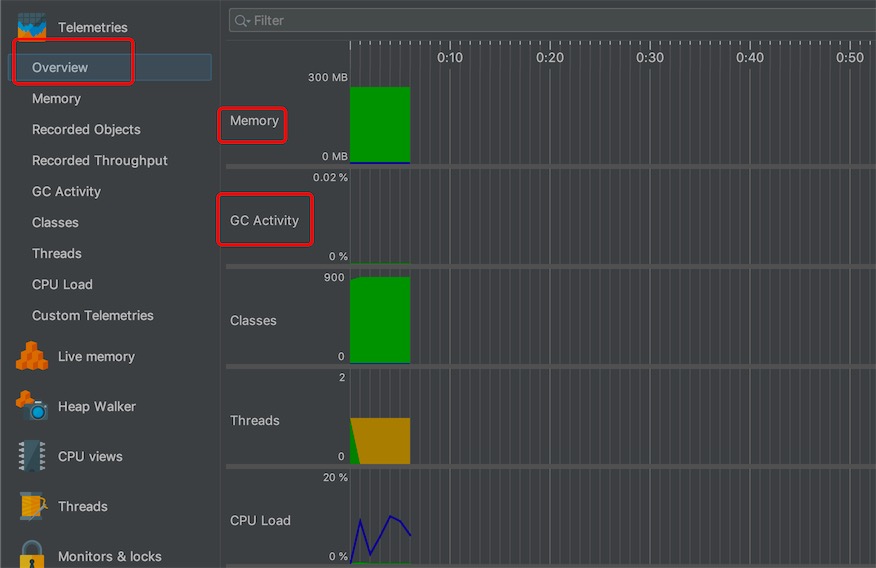Show the Classes telemetry view
This screenshot has width=876, height=568.
coord(55,222)
